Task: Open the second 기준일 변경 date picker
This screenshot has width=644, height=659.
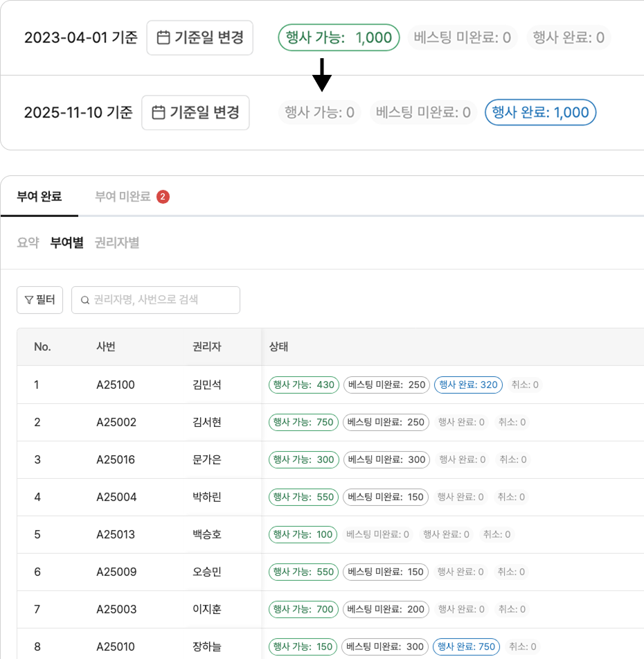Action: 195,113
